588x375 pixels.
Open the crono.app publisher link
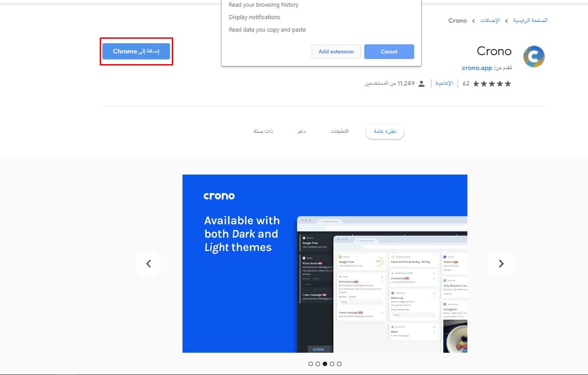[x=477, y=68]
